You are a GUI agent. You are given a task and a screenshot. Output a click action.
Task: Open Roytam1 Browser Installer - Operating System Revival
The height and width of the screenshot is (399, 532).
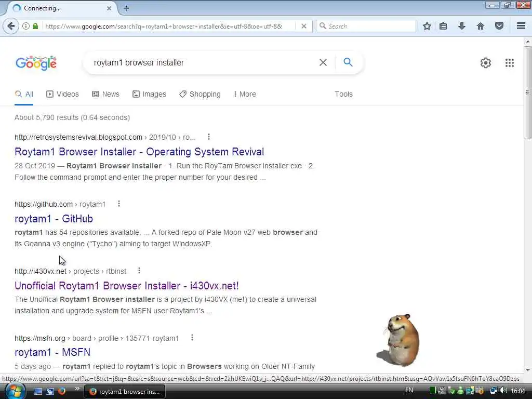click(x=139, y=152)
